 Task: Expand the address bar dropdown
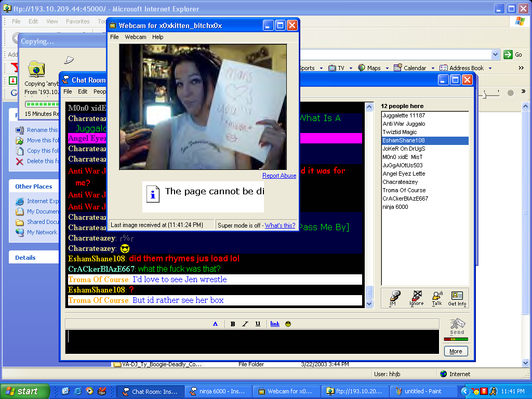pos(495,55)
